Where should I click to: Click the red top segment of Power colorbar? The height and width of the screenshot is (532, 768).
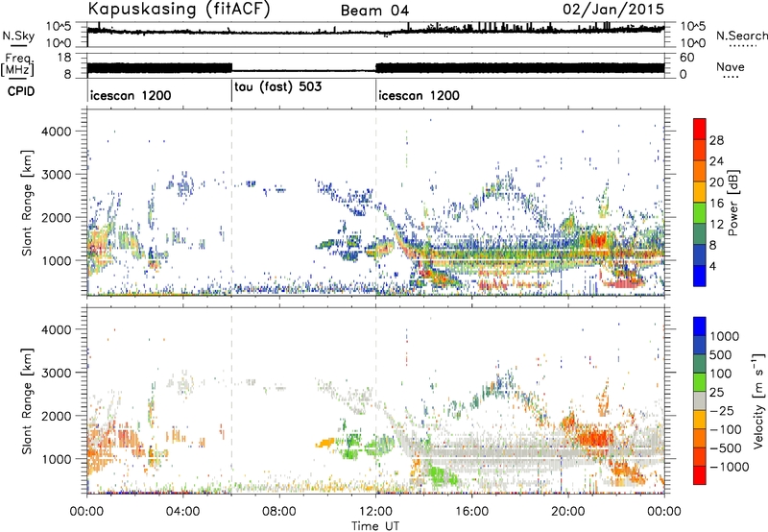click(x=700, y=129)
